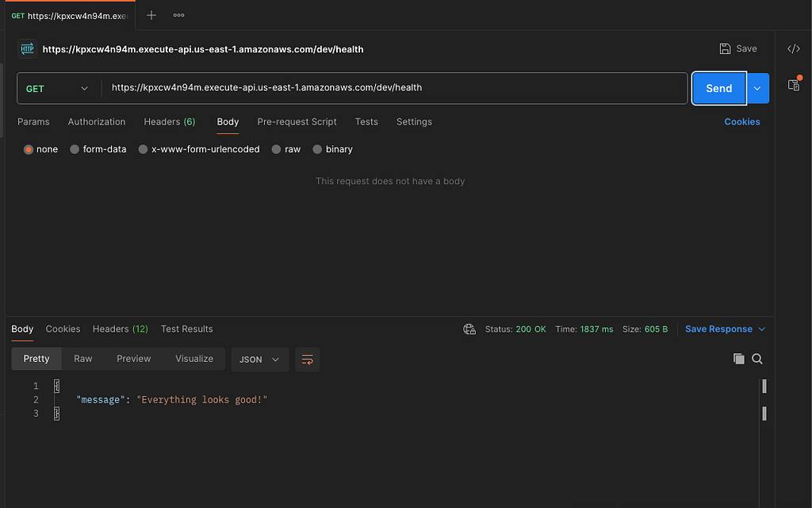Image resolution: width=812 pixels, height=508 pixels.
Task: Toggle word wrap in response viewer
Action: 307,360
